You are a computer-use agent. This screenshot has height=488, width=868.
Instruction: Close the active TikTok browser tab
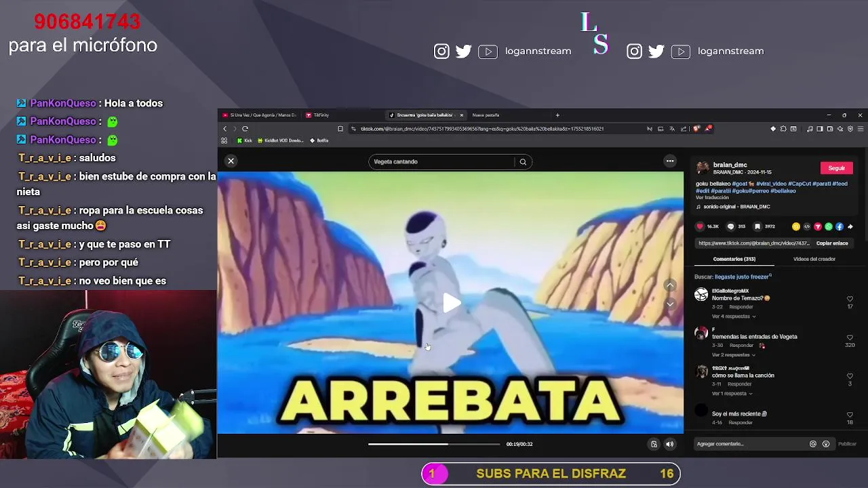tap(461, 115)
